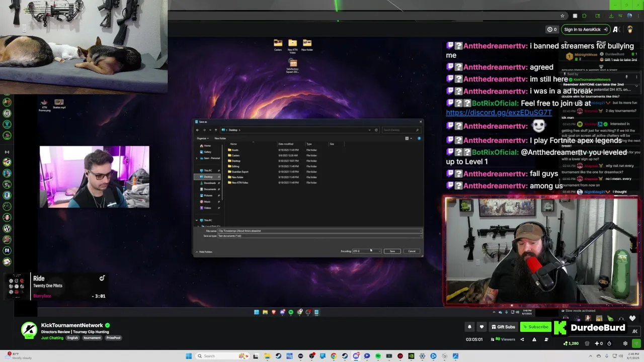
Task: Subscribe to the channel with green button
Action: pyautogui.click(x=535, y=327)
